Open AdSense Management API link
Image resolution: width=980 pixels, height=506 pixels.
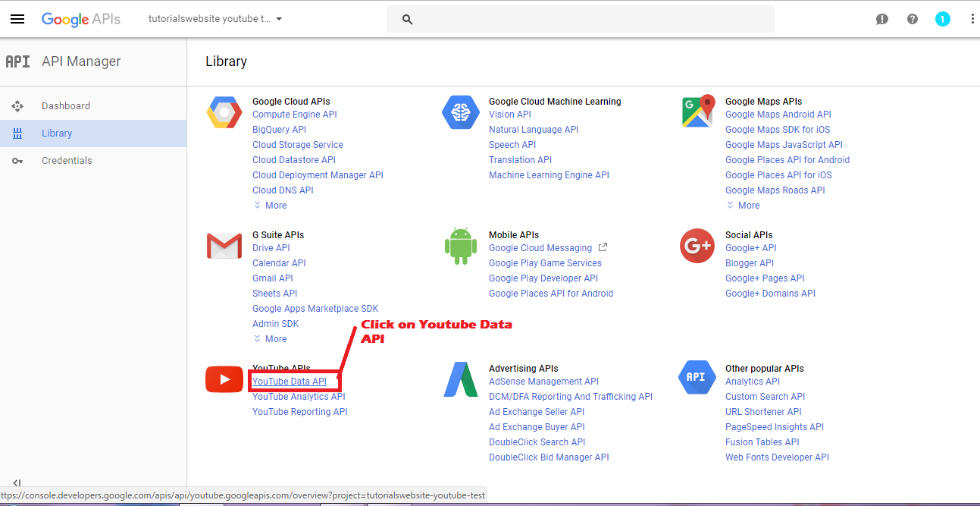coord(544,382)
